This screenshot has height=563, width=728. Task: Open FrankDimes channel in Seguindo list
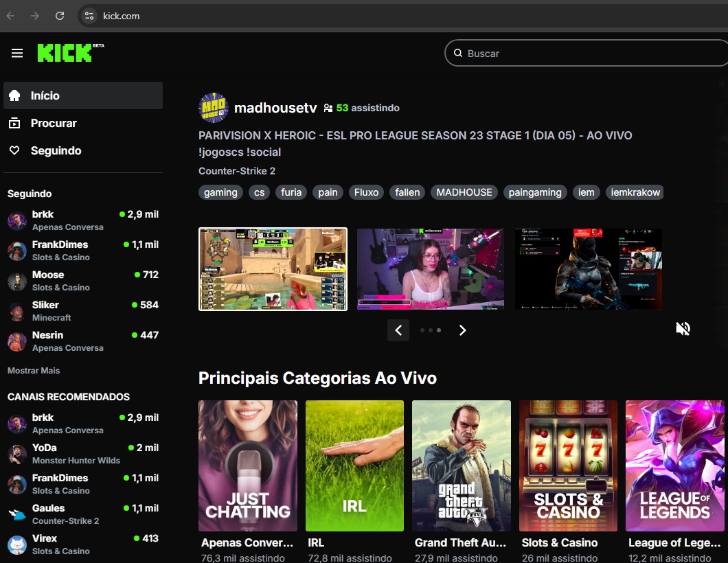(83, 251)
